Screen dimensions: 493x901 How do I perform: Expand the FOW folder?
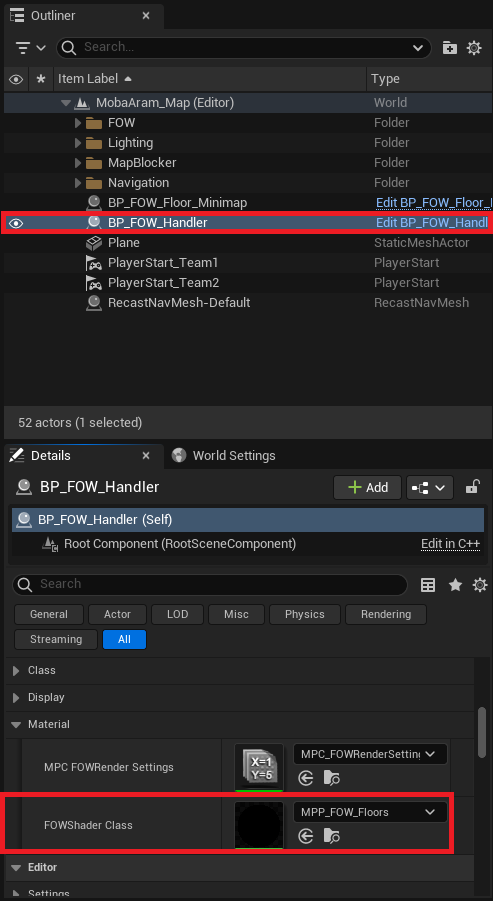click(x=78, y=123)
